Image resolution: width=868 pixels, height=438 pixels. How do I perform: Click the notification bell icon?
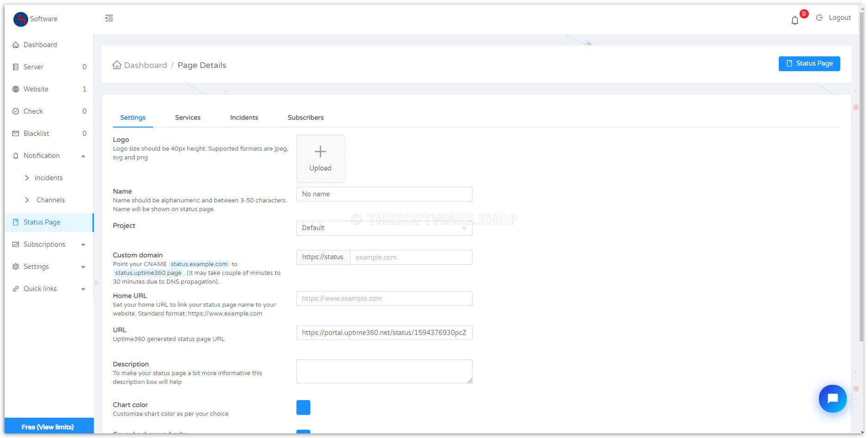click(794, 20)
